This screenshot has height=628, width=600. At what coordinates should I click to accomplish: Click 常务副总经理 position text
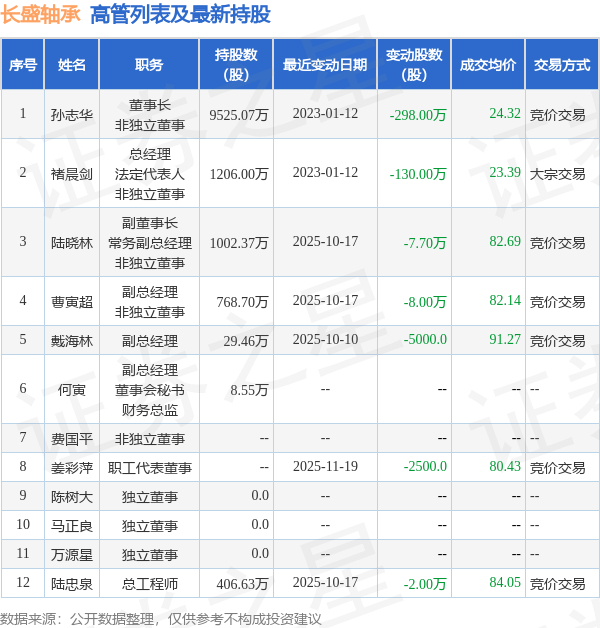click(149, 243)
